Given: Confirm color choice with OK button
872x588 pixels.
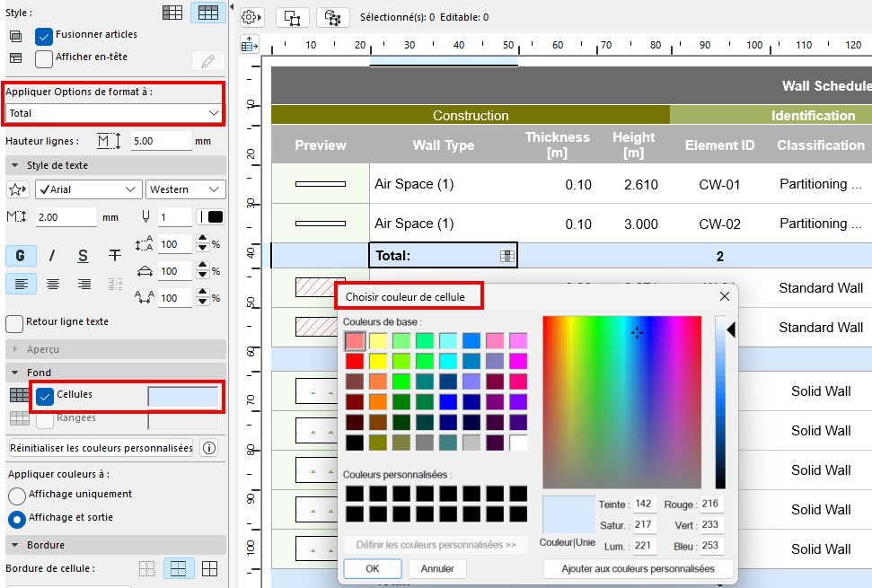Looking at the screenshot, I should pos(372,568).
